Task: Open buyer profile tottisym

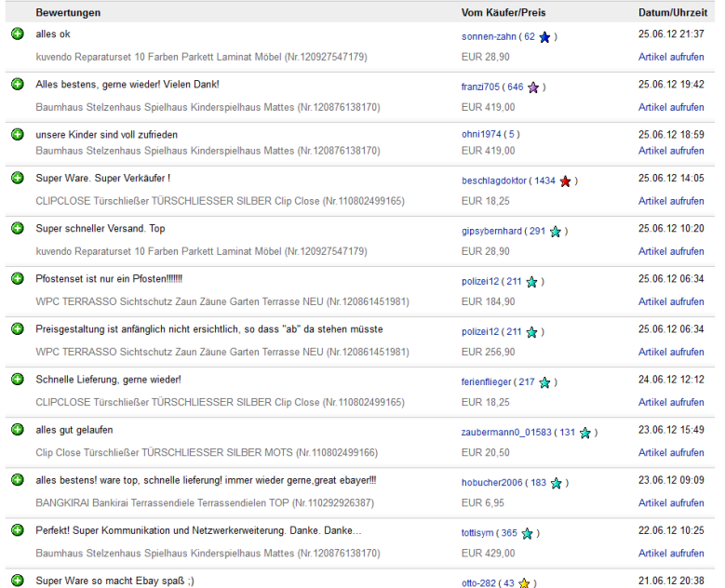Action: click(477, 533)
